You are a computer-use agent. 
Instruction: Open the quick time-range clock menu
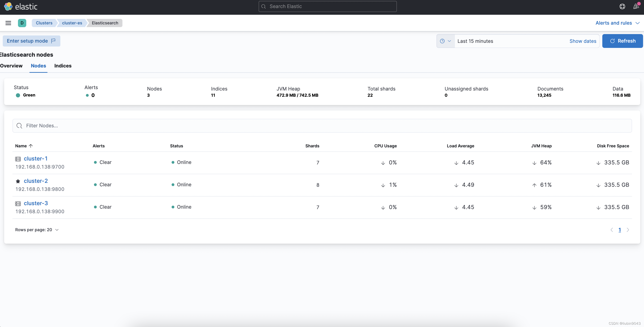445,41
